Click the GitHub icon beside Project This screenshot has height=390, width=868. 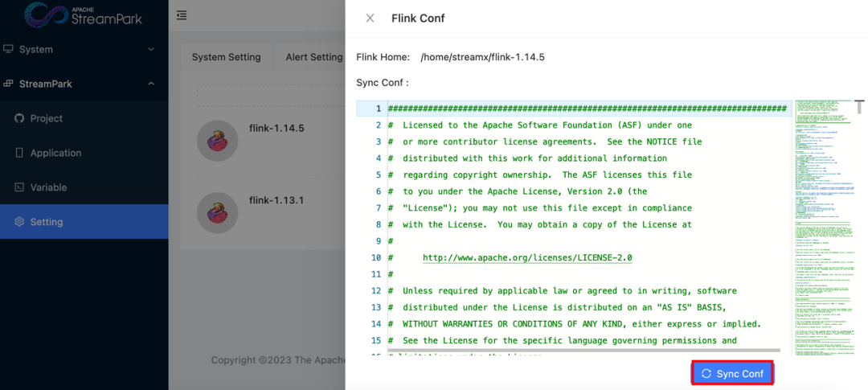click(x=19, y=118)
